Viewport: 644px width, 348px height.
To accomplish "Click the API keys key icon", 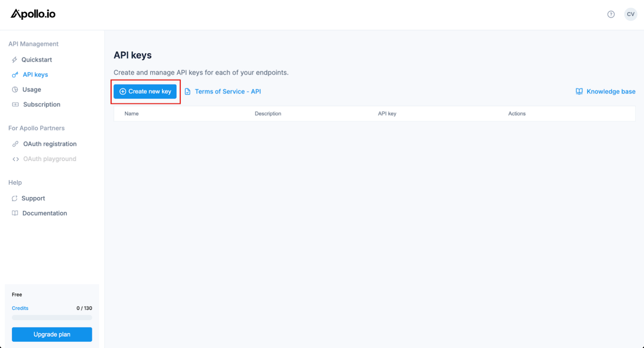I will click(x=15, y=75).
